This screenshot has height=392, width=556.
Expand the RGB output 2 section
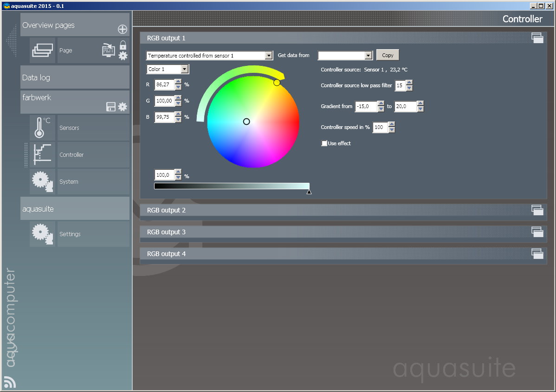point(343,210)
